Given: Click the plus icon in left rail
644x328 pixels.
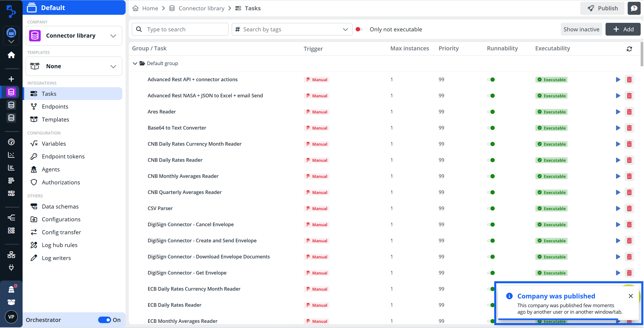Looking at the screenshot, I should [x=11, y=79].
